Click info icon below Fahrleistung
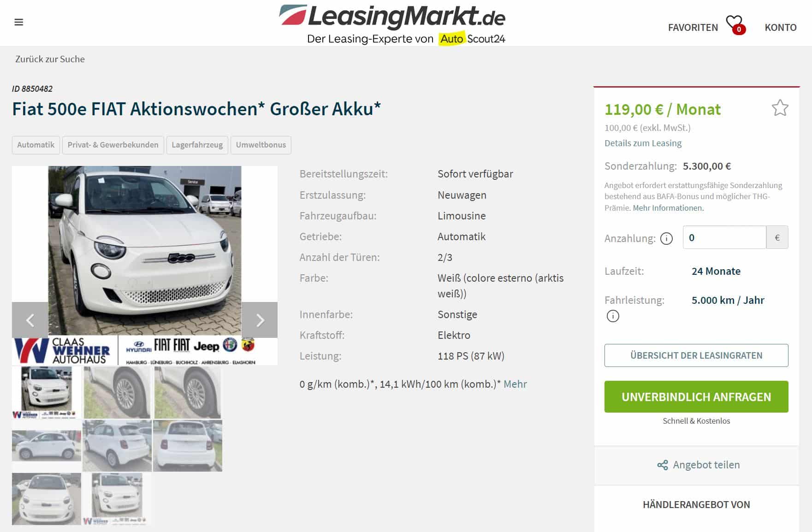 coord(613,316)
